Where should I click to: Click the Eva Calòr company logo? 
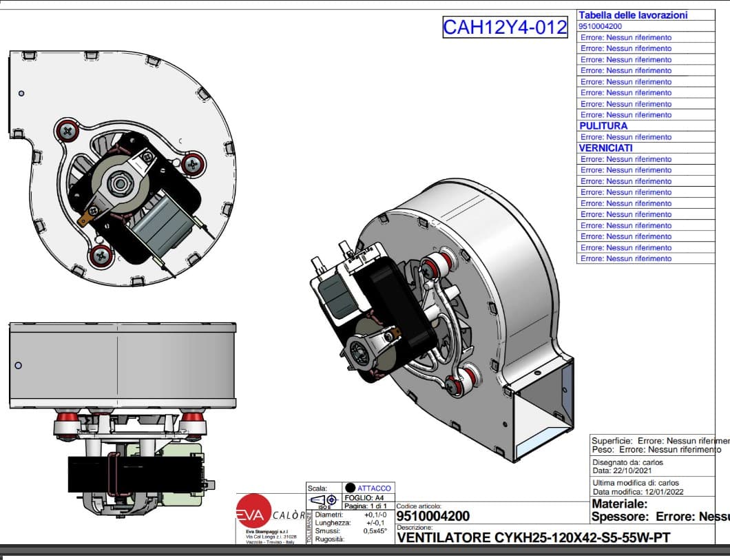point(270,512)
